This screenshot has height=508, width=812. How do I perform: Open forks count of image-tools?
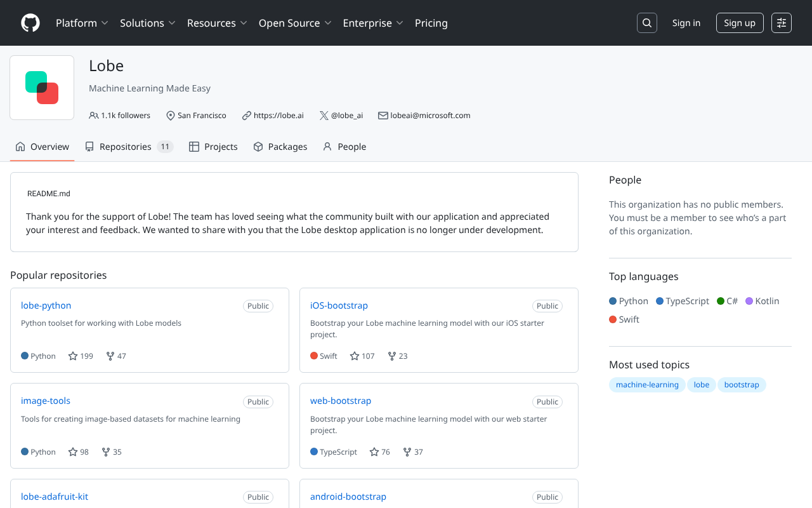coord(112,452)
